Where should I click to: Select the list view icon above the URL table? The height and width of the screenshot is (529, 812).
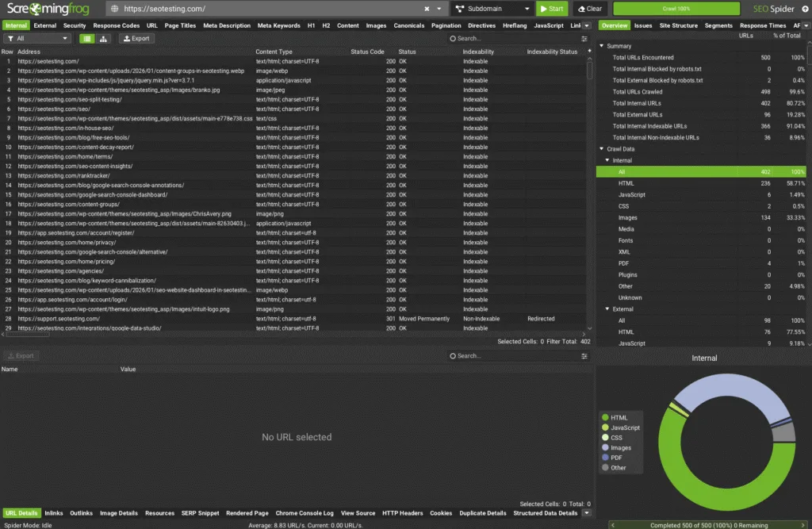[x=86, y=38]
